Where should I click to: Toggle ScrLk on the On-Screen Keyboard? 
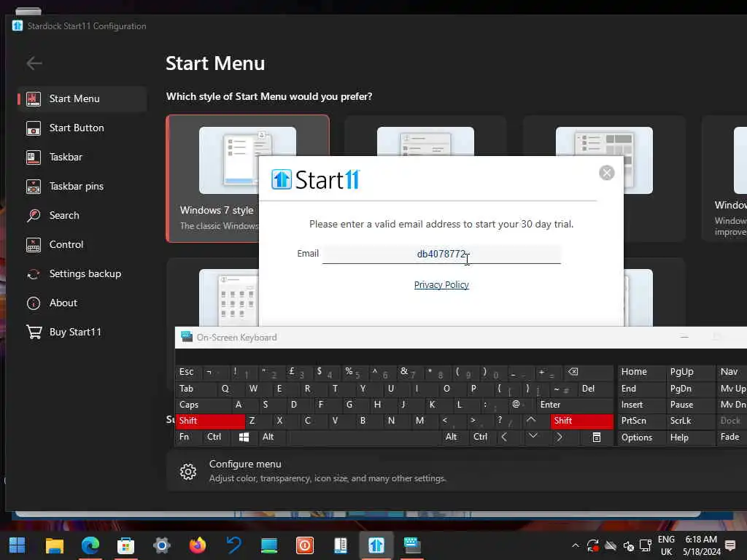pos(690,421)
